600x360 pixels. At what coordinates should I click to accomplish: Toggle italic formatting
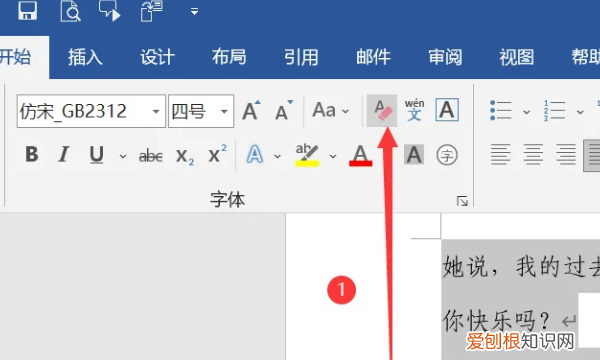pos(64,155)
